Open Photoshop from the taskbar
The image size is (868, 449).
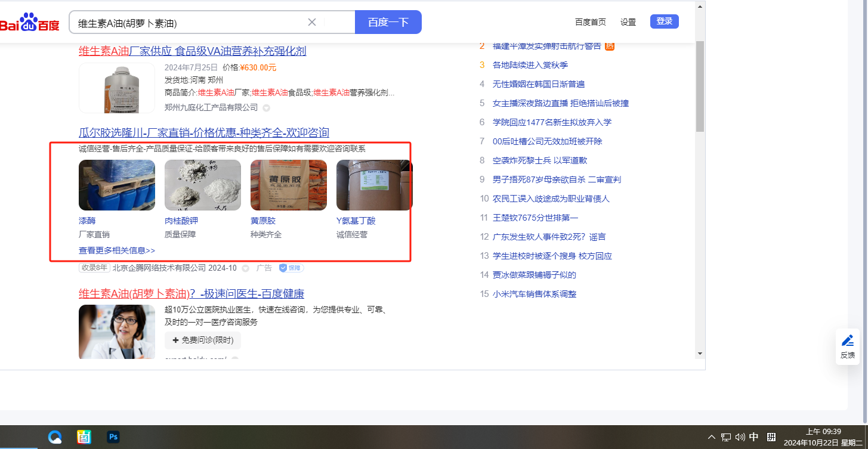point(113,437)
